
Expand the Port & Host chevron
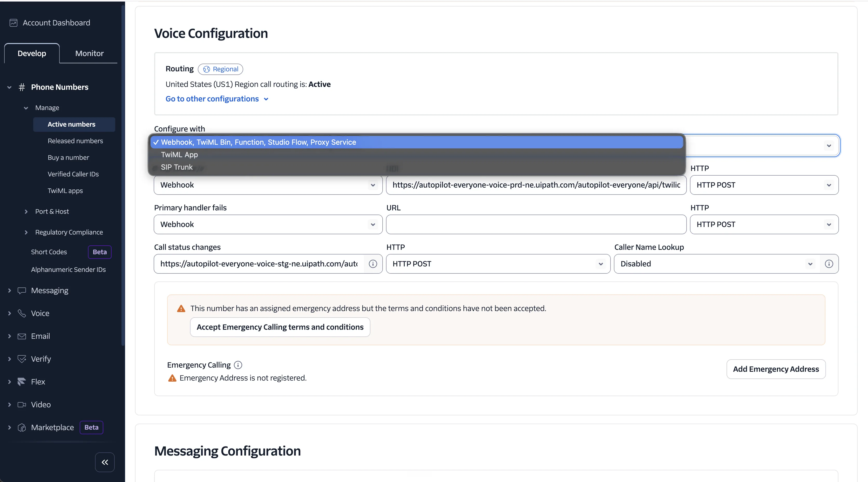26,211
